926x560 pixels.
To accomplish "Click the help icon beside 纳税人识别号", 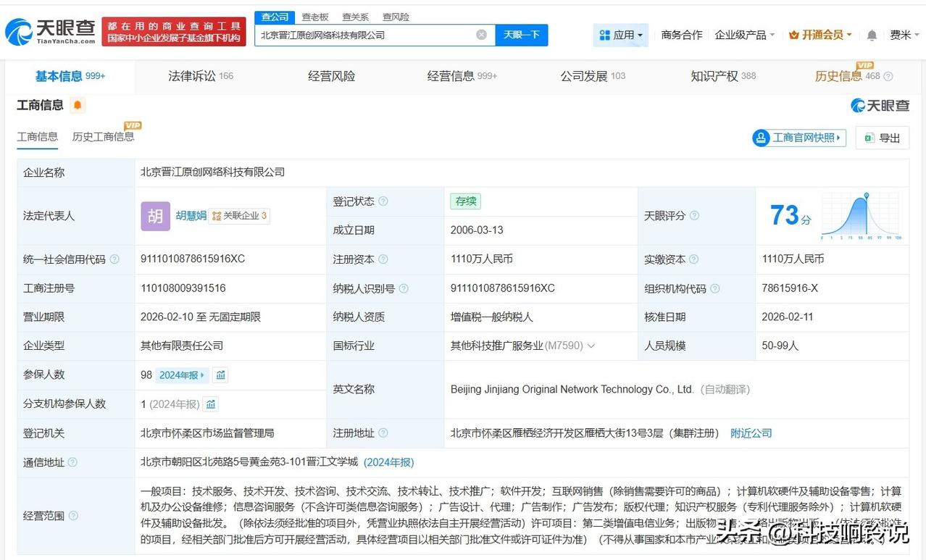I will point(404,288).
